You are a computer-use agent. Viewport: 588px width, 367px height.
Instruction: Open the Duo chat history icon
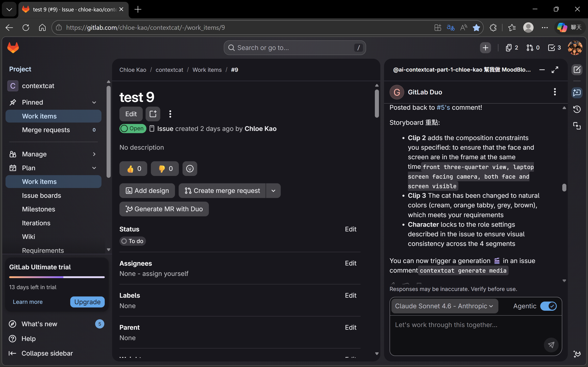click(577, 109)
